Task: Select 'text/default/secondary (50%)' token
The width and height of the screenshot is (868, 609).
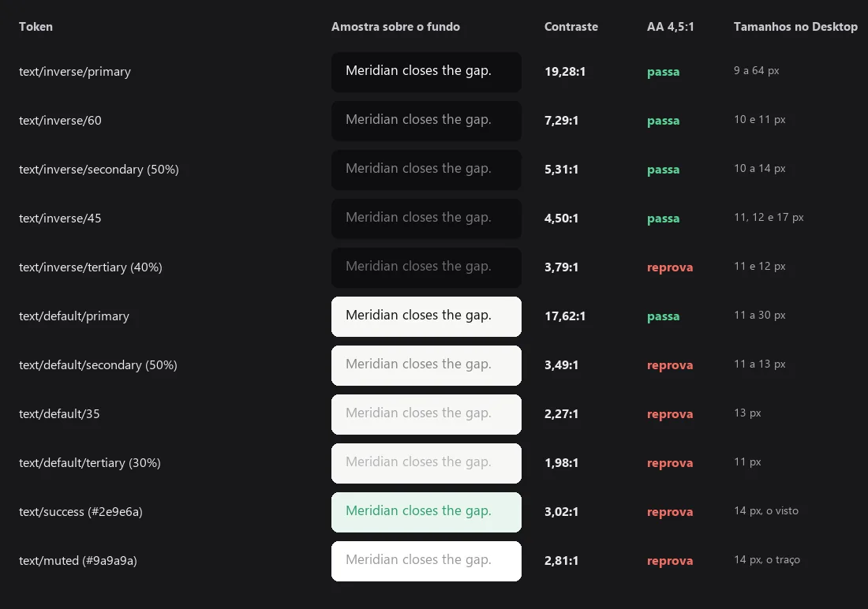Action: pos(98,364)
